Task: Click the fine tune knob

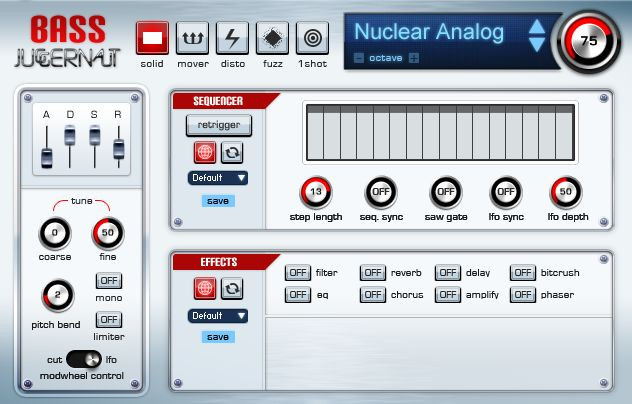Action: [108, 233]
